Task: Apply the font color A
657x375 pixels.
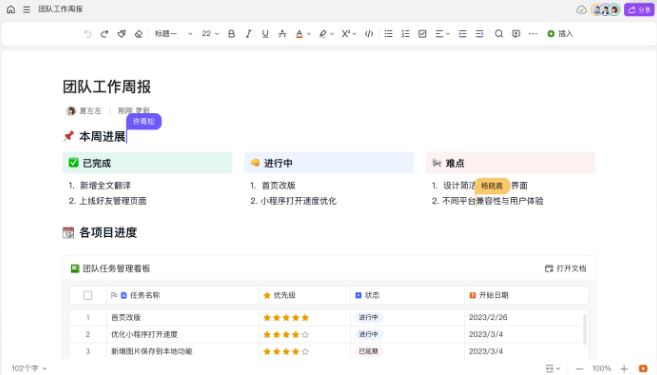Action: 299,34
